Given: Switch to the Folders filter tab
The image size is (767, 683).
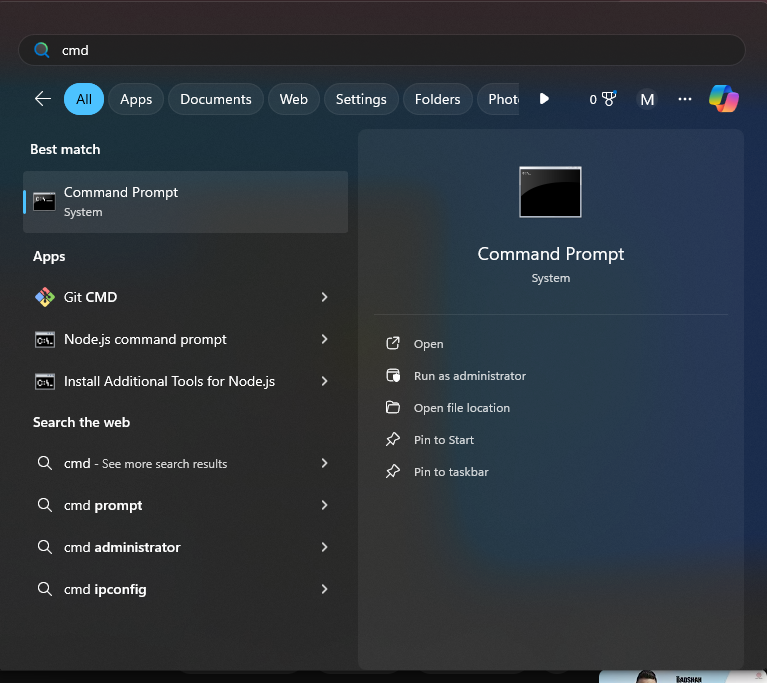Looking at the screenshot, I should 437,99.
